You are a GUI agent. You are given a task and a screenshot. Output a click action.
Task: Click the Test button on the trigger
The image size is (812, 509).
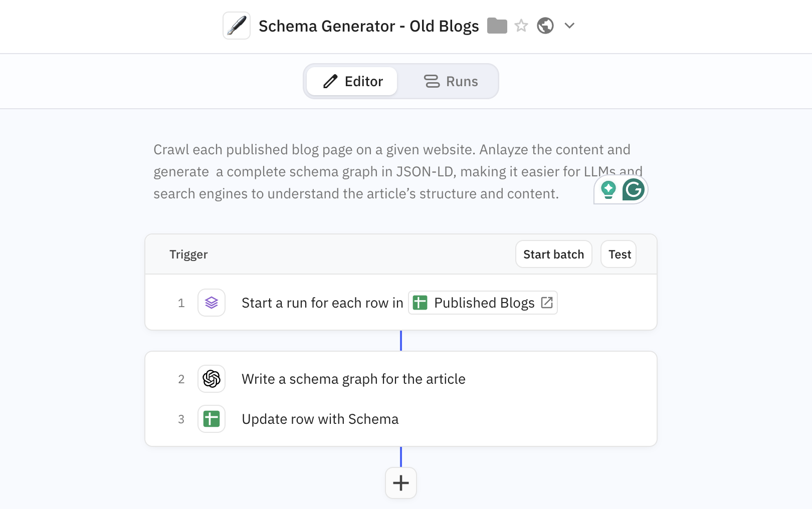tap(618, 254)
